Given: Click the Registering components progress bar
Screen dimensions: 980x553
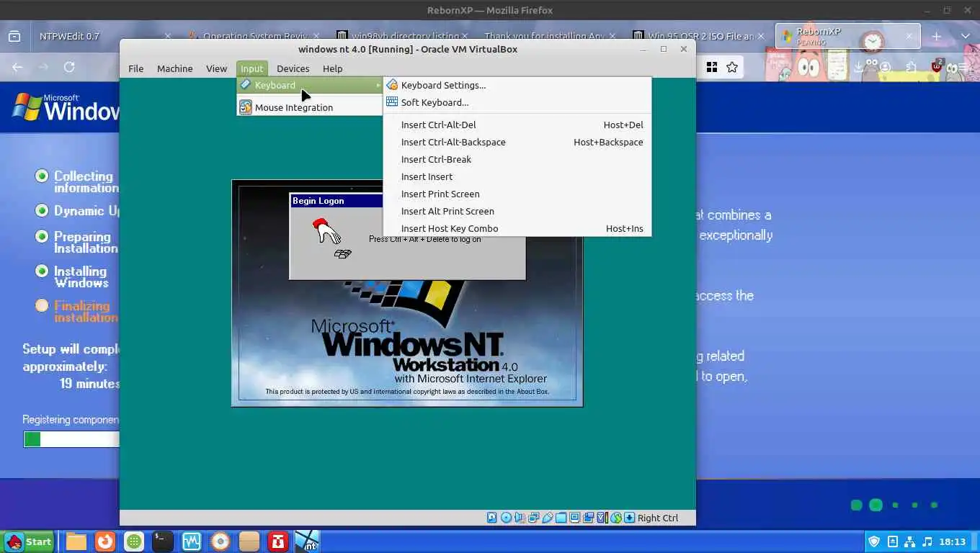Looking at the screenshot, I should pos(71,439).
